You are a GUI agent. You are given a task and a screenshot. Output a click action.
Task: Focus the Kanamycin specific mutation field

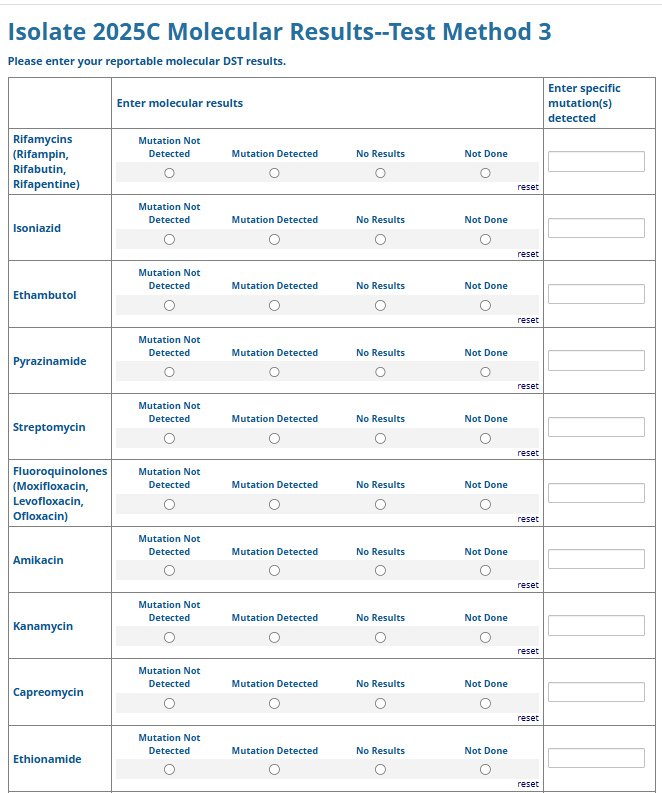[x=596, y=626]
